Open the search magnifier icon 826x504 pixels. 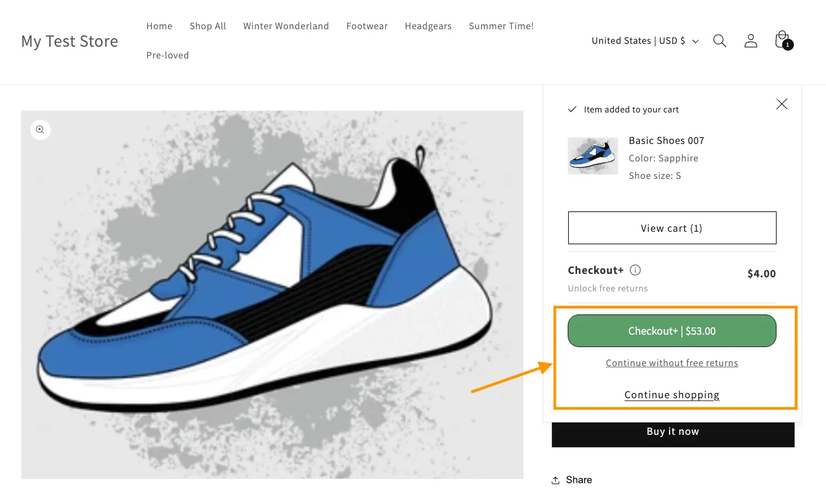(x=720, y=41)
